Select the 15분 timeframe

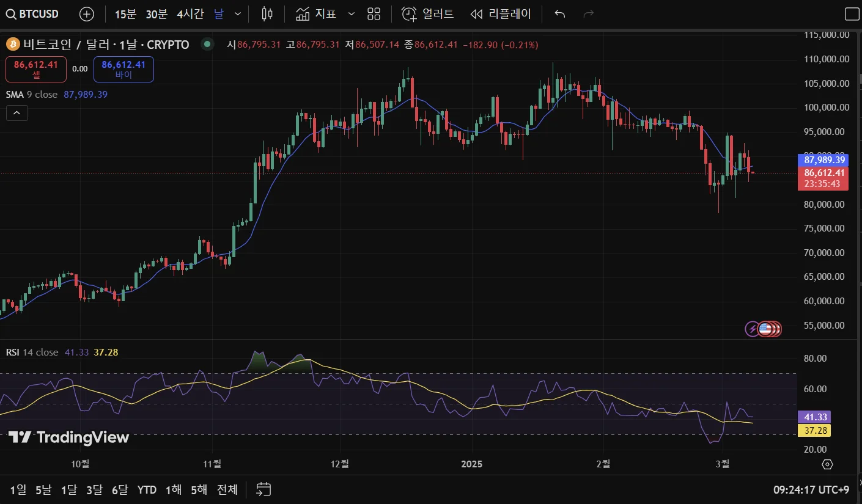click(125, 13)
